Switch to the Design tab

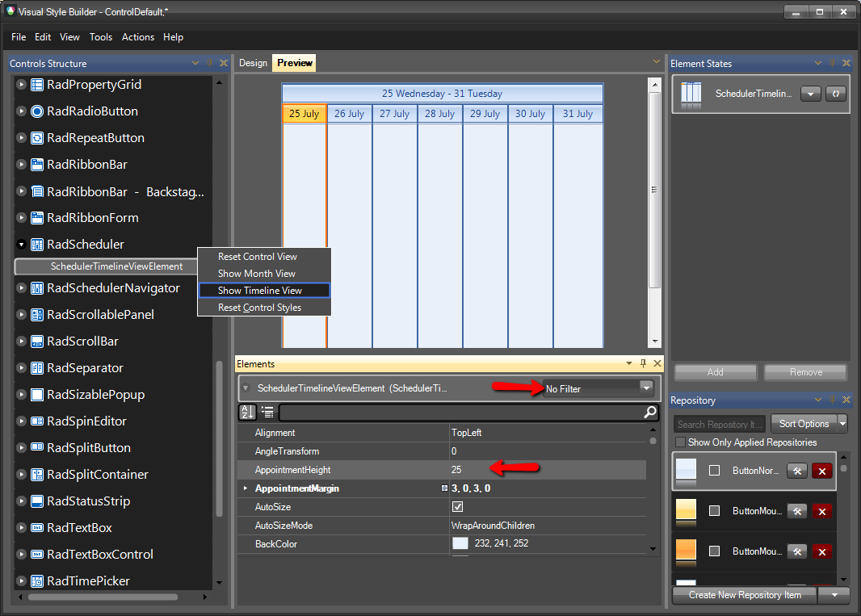[253, 63]
